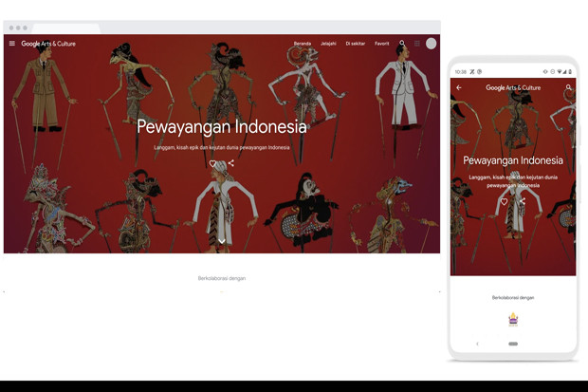This screenshot has width=588, height=392.
Task: Open the hamburger menu in the browser mockup
Action: click(x=12, y=44)
